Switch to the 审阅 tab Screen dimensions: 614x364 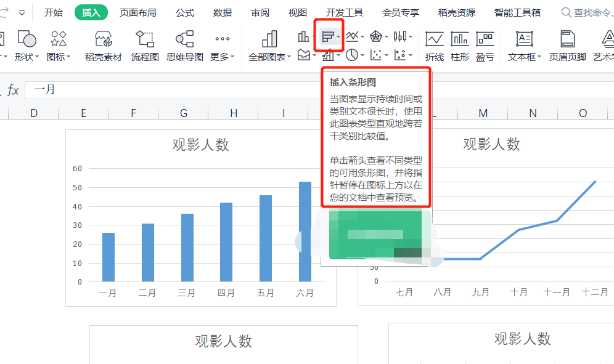click(x=260, y=12)
